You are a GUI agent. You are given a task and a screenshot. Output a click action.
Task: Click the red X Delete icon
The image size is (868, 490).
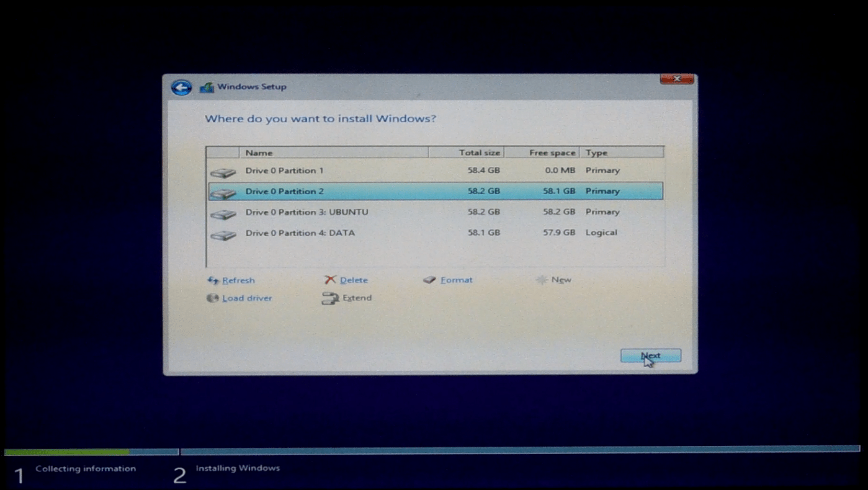click(x=330, y=280)
